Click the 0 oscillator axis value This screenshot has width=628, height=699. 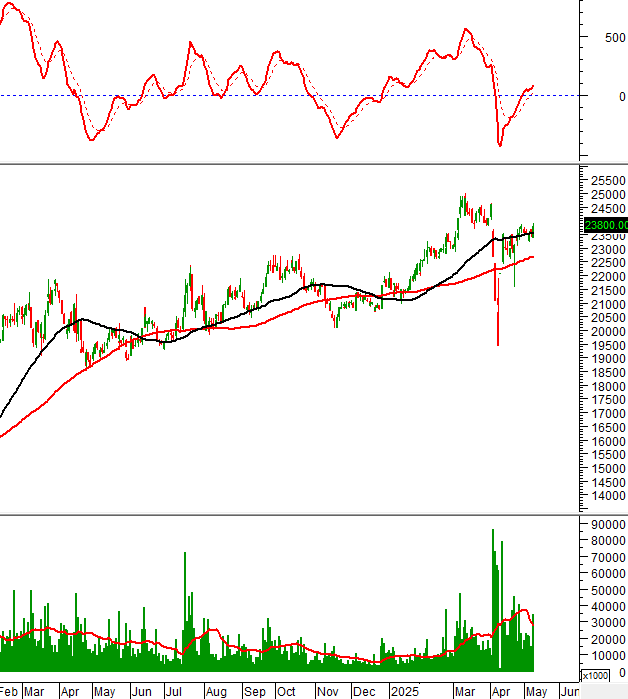coord(622,97)
